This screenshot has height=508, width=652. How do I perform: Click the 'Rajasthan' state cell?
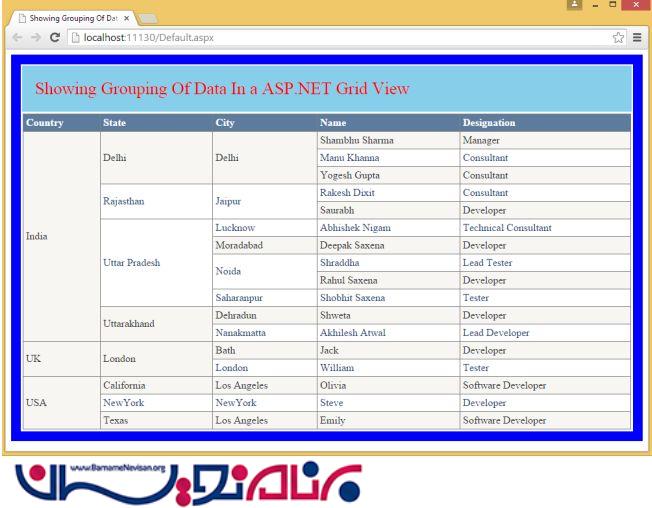123,201
